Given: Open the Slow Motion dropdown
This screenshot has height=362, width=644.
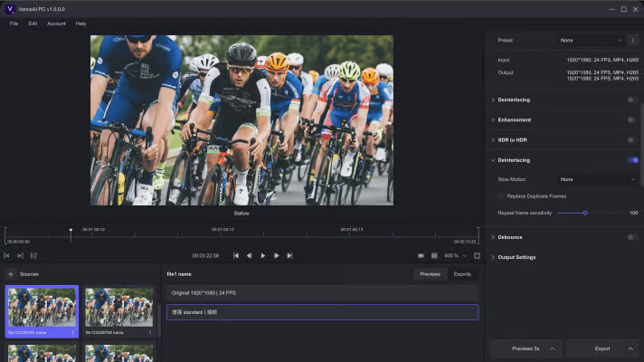Looking at the screenshot, I should [x=597, y=179].
